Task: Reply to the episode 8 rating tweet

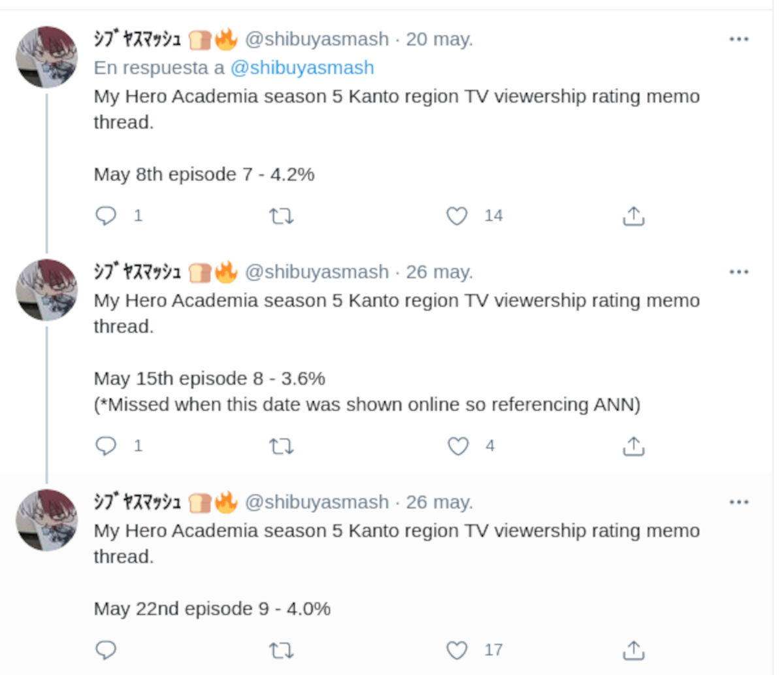Action: coord(106,446)
